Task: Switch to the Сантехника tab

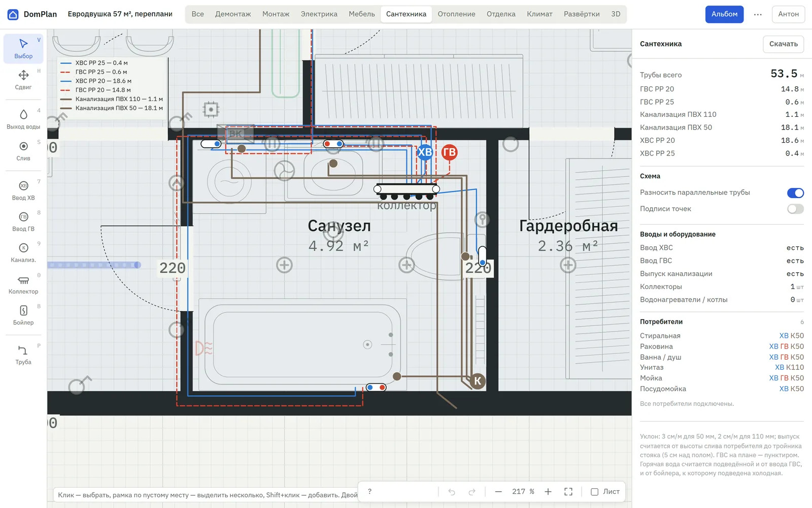Action: point(406,14)
